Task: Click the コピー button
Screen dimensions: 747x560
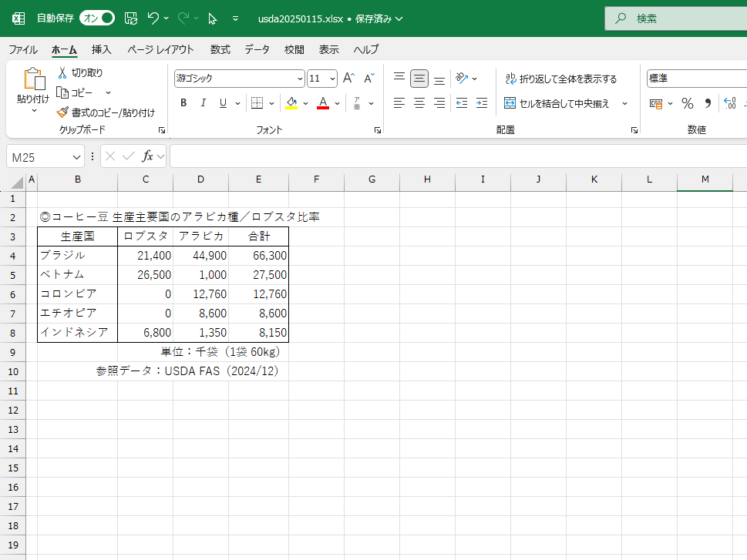Action: (x=74, y=92)
